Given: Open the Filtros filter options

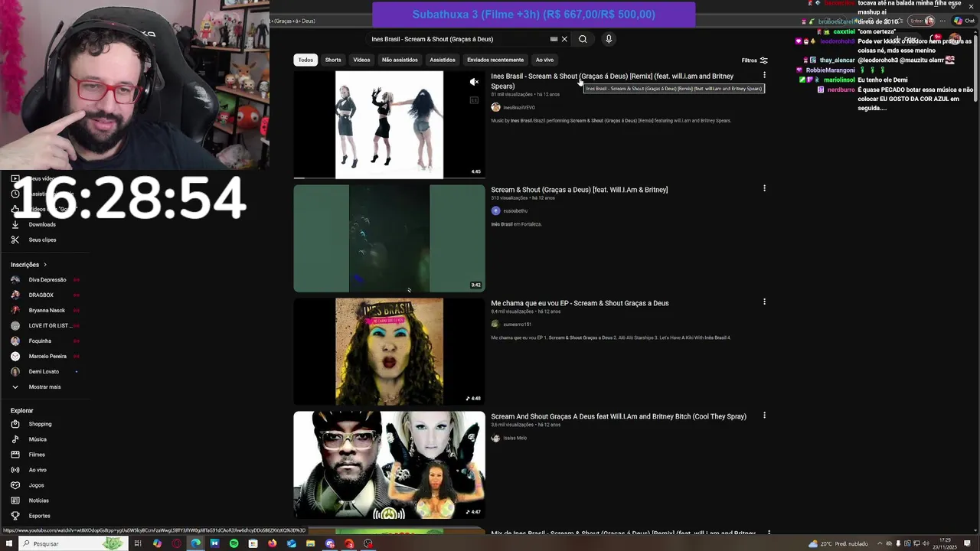Looking at the screenshot, I should [x=754, y=60].
